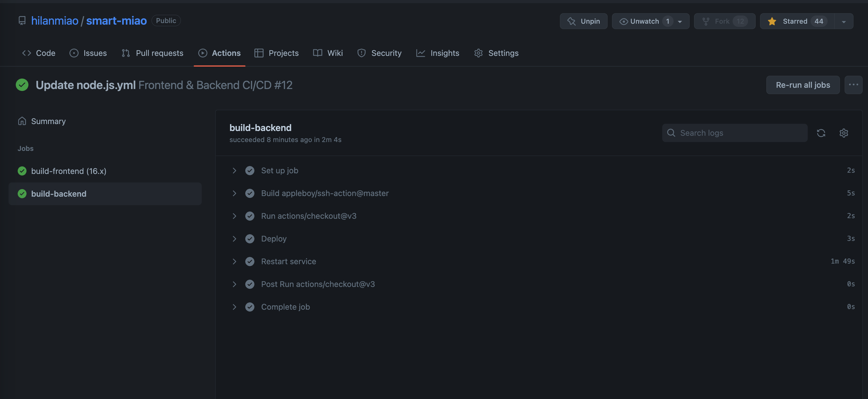
Task: Open the Projects tab
Action: coord(276,53)
